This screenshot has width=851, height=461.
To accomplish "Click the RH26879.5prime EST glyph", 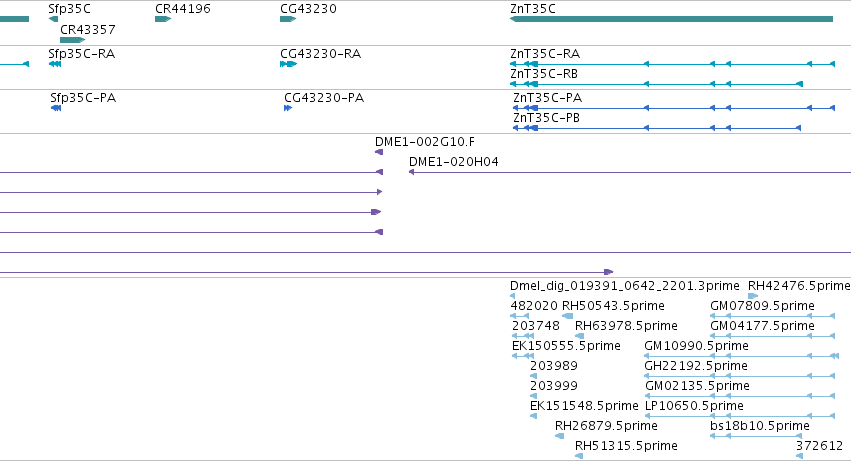I will [560, 436].
